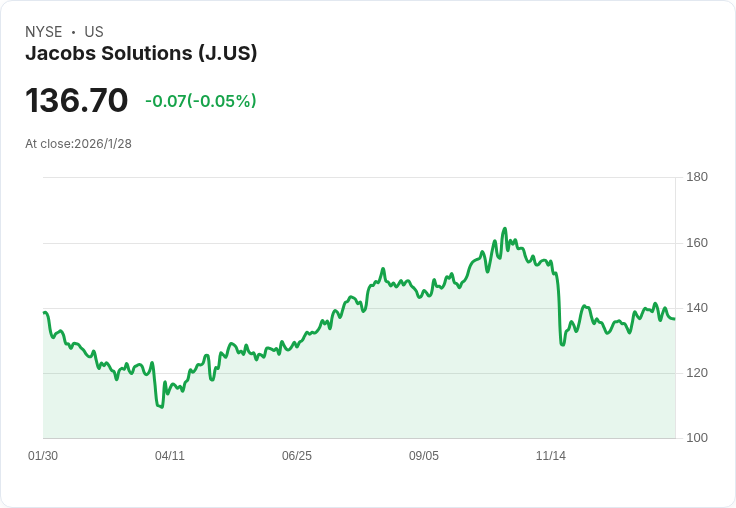736x508 pixels.
Task: Click the 11/14 x-axis date label
Action: click(x=551, y=456)
